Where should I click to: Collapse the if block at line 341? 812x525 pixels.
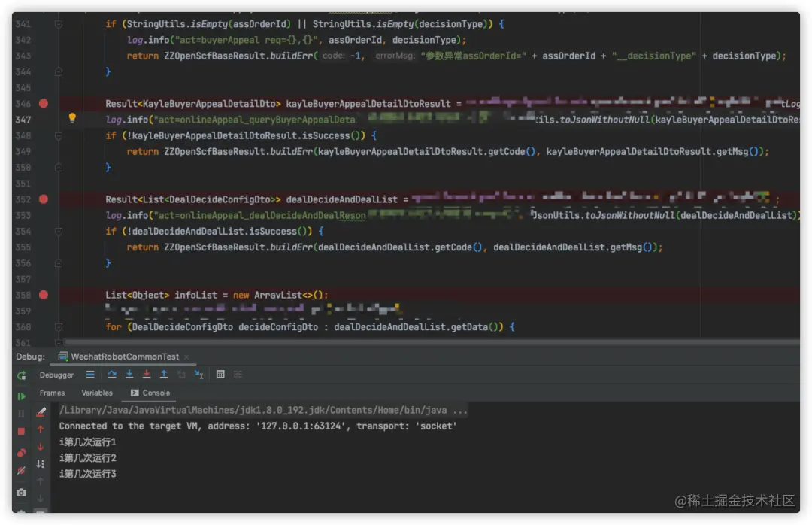[59, 24]
